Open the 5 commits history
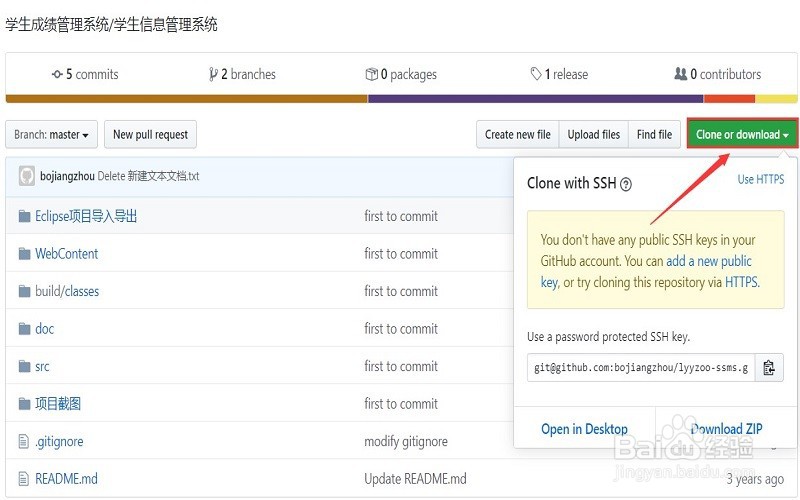The width and height of the screenshot is (800, 500). (85, 74)
